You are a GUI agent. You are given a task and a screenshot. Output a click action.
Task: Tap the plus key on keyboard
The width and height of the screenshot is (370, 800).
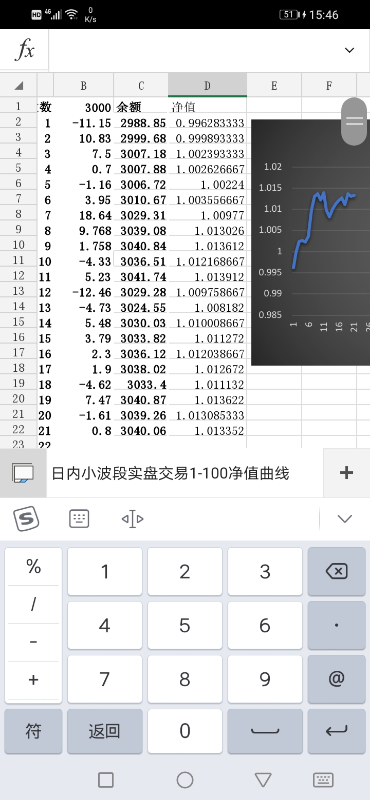click(34, 680)
